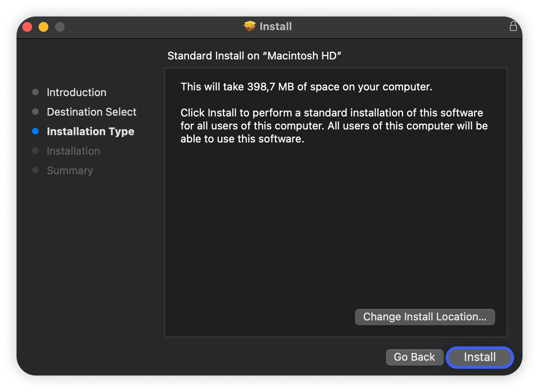This screenshot has height=392, width=539.
Task: Select the Installation Type step label
Action: pos(90,132)
